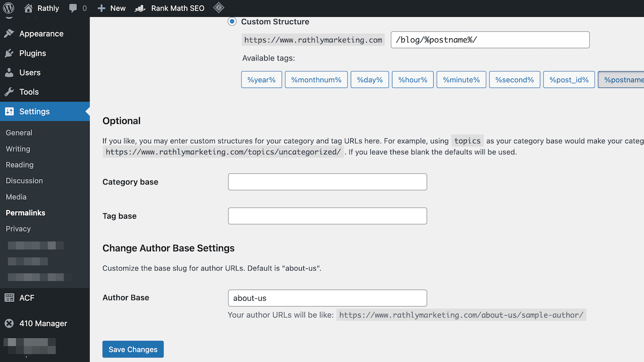Image resolution: width=644 pixels, height=362 pixels.
Task: Click the New item in admin bar
Action: (x=111, y=8)
